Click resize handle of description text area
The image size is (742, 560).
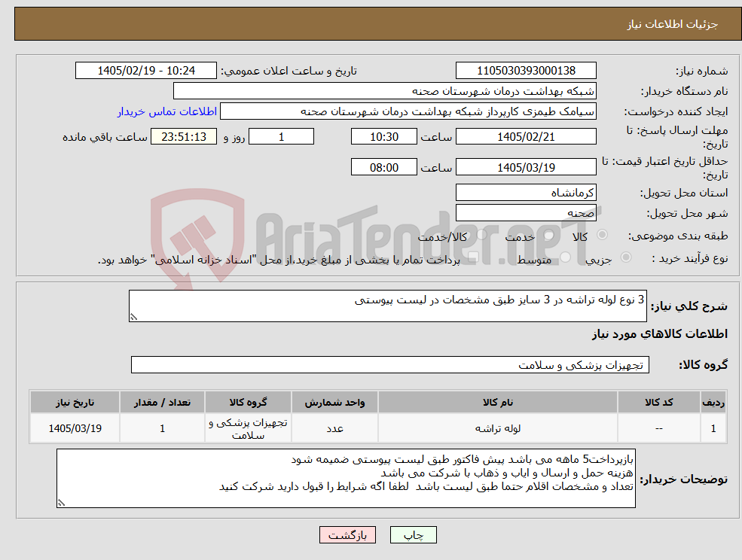click(133, 318)
